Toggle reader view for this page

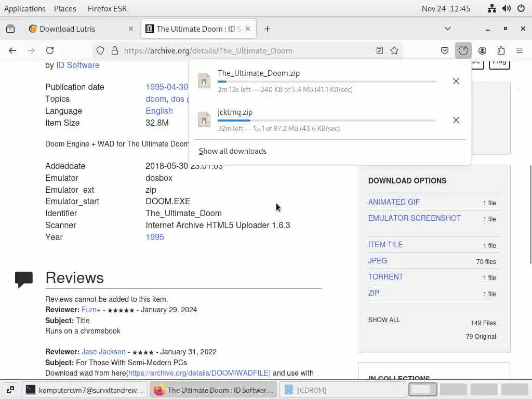click(380, 50)
